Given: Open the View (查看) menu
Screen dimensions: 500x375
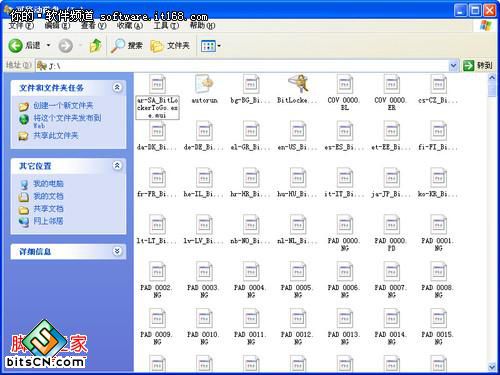Looking at the screenshot, I should click(x=94, y=26).
